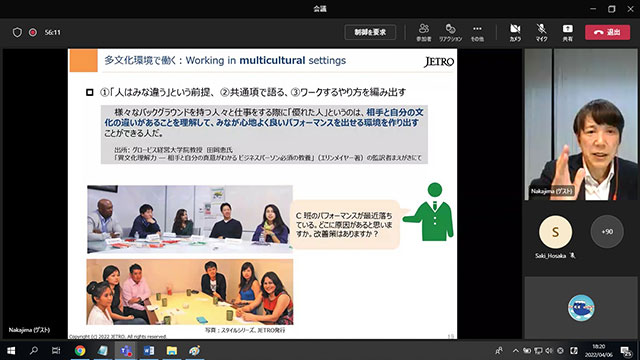
Task: Open File Explorer from taskbar
Action: coord(172,350)
